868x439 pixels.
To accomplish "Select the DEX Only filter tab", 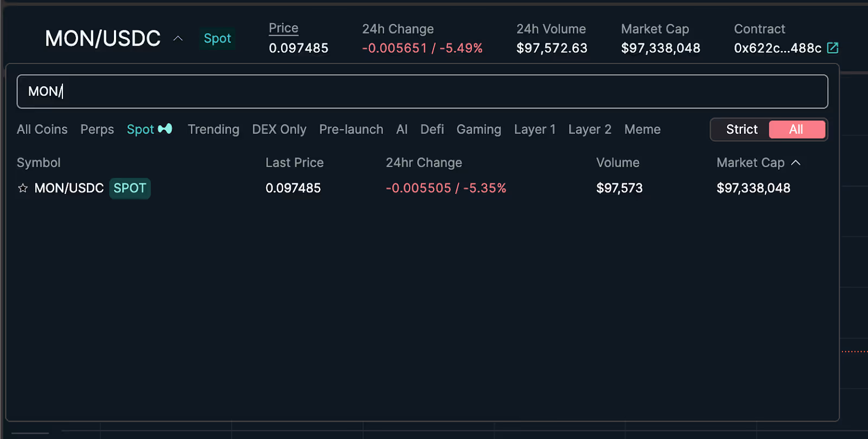I will pyautogui.click(x=279, y=130).
